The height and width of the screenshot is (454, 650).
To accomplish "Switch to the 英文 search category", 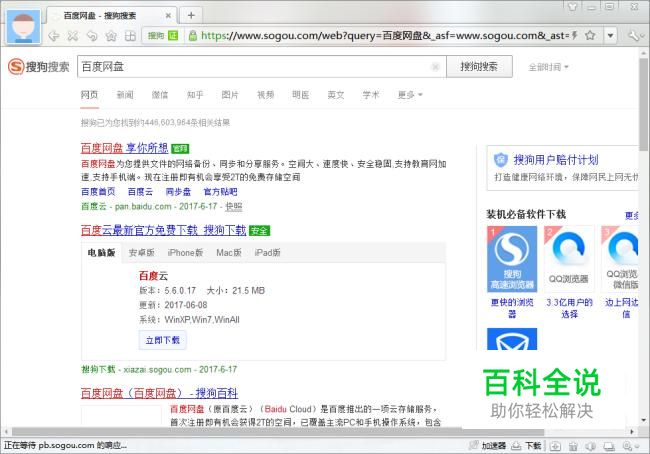I will (336, 95).
